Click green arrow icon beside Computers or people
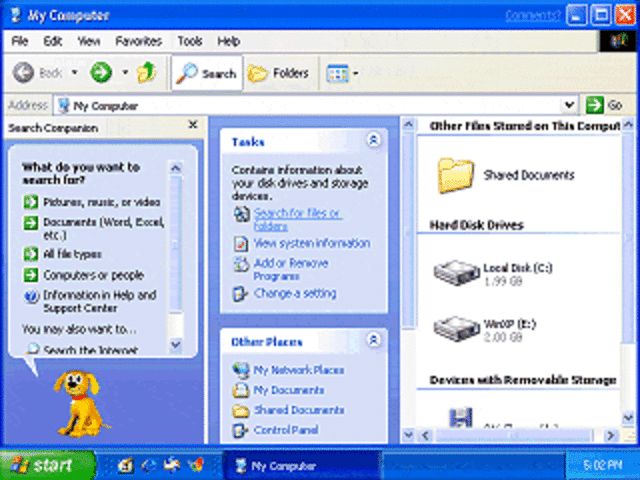The width and height of the screenshot is (640, 480). 31,275
